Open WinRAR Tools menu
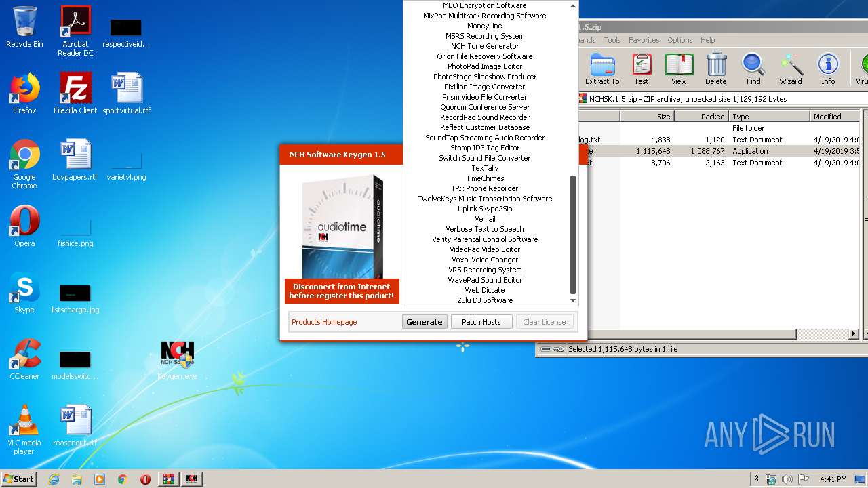 click(x=612, y=40)
